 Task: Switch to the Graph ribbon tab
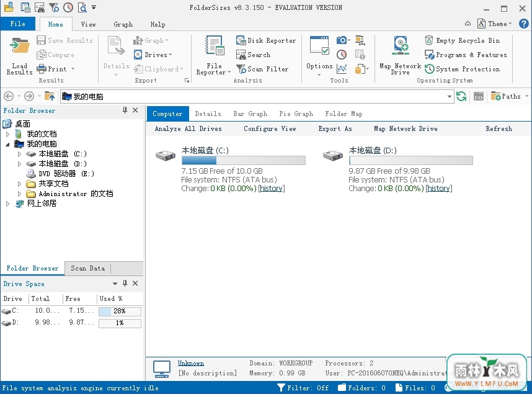tap(123, 24)
